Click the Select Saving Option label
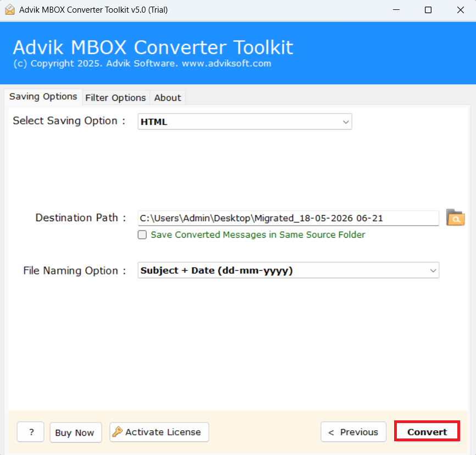Image resolution: width=476 pixels, height=455 pixels. click(x=69, y=120)
